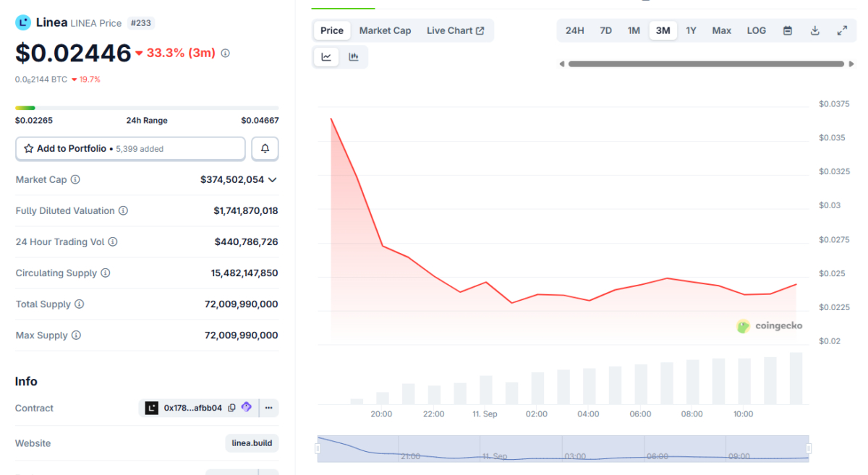Open the linea.build website link

pyautogui.click(x=252, y=442)
